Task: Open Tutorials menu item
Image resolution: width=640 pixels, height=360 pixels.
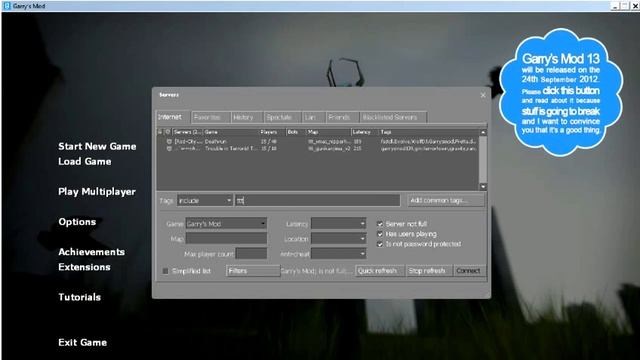Action: pyautogui.click(x=79, y=297)
